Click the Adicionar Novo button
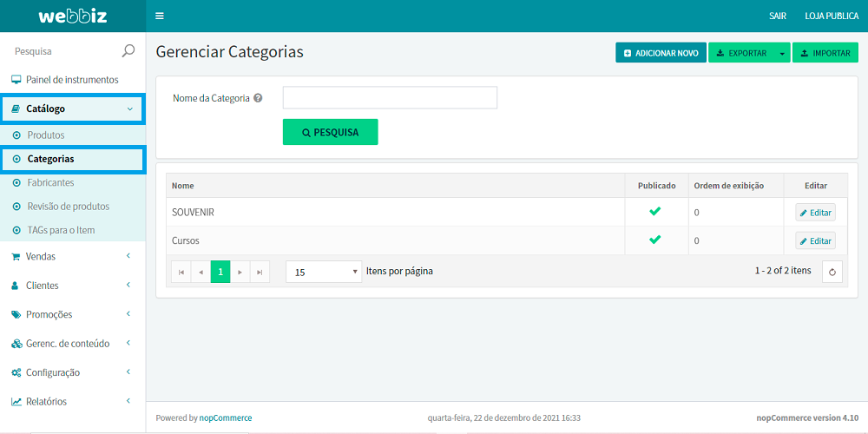The width and height of the screenshot is (868, 434). pyautogui.click(x=661, y=53)
